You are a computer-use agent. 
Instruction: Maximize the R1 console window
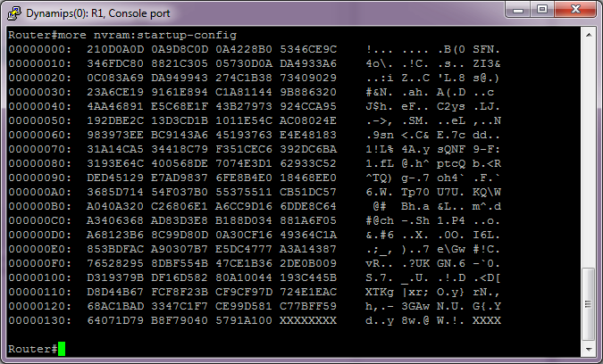coord(542,10)
